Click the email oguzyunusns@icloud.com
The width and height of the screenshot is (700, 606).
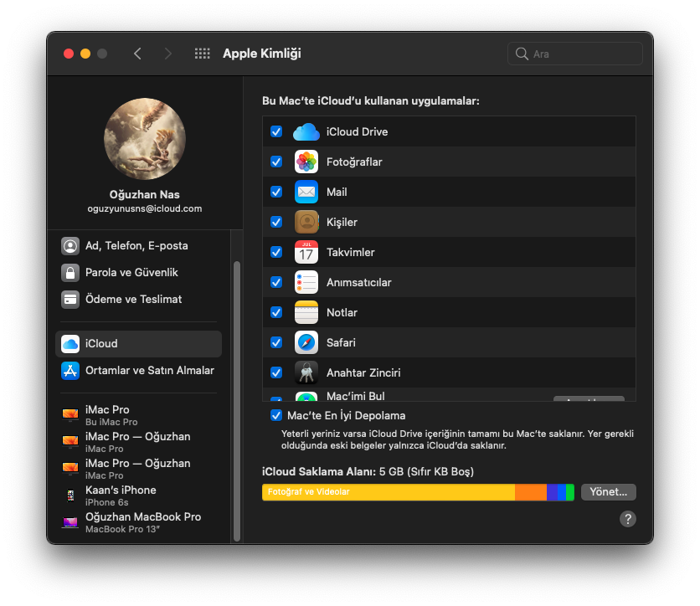coord(145,209)
